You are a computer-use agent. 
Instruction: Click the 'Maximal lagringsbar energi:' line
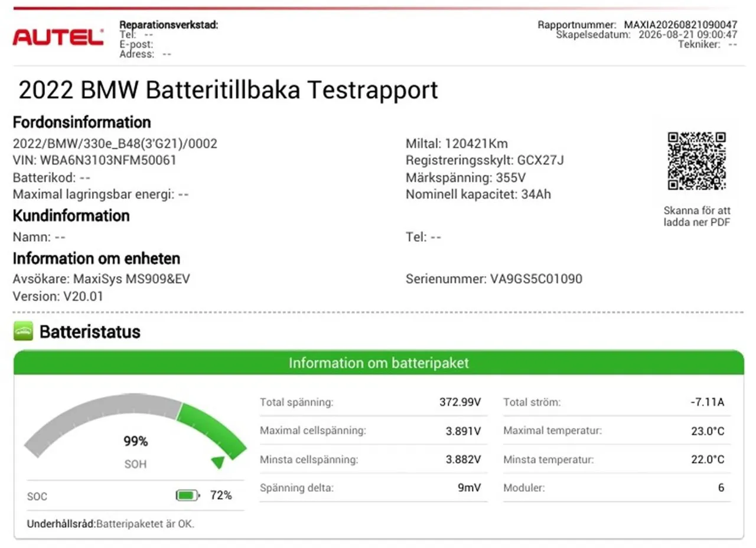[101, 194]
